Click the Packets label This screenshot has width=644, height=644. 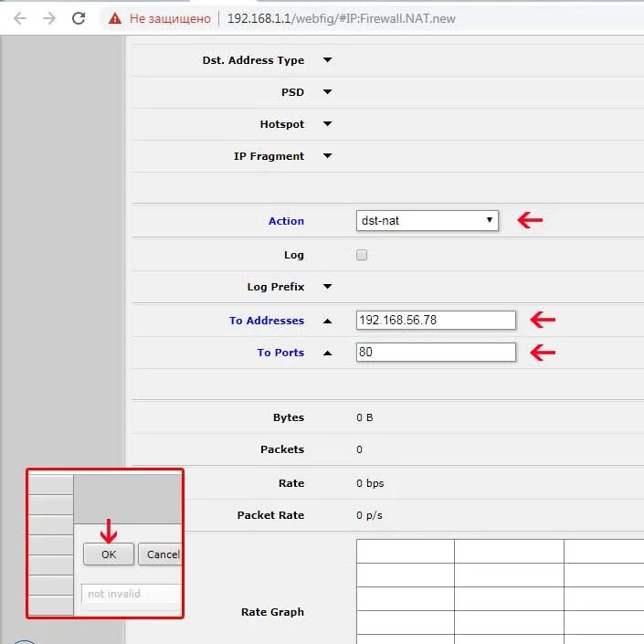[282, 449]
